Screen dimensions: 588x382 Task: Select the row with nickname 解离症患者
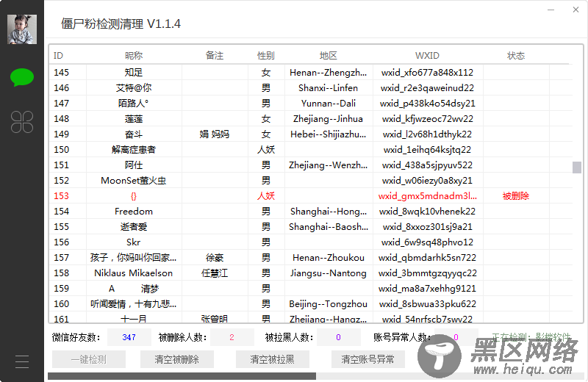(310, 150)
